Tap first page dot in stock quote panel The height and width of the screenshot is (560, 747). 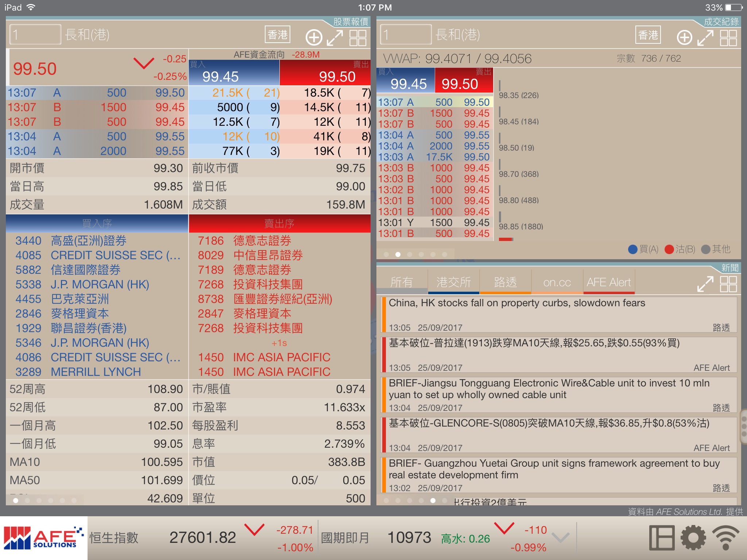[16, 501]
